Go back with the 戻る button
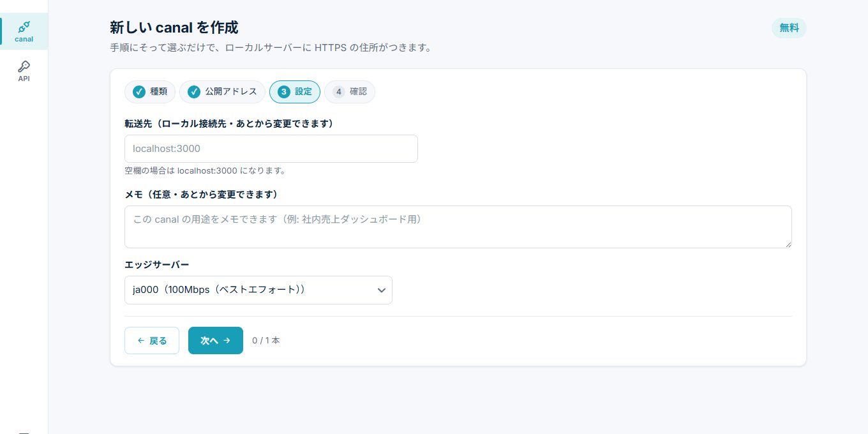This screenshot has width=868, height=434. click(152, 340)
